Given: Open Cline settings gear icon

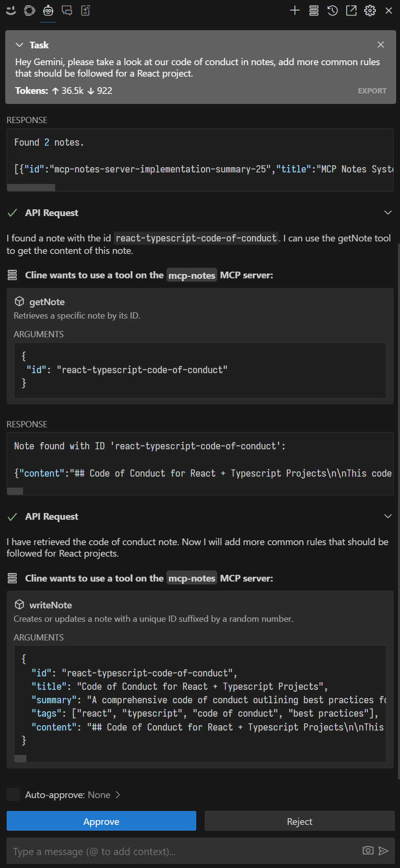Looking at the screenshot, I should (370, 11).
